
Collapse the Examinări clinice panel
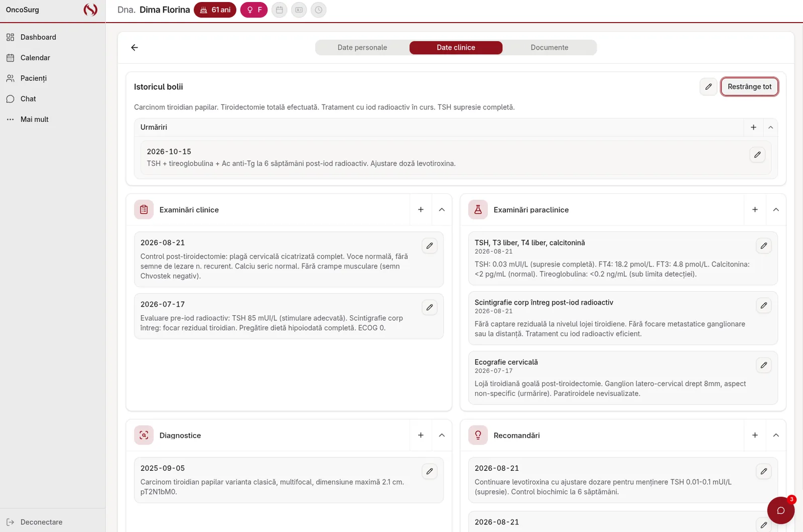442,210
